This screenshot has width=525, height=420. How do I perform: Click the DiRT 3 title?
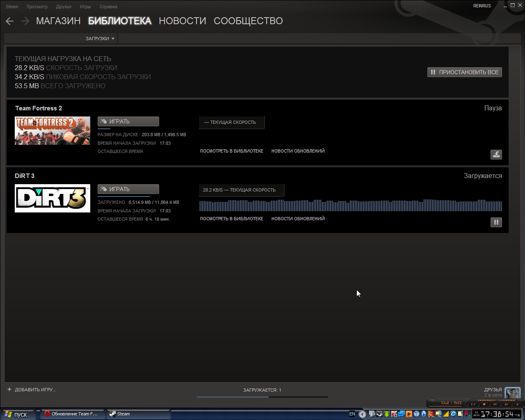click(25, 176)
